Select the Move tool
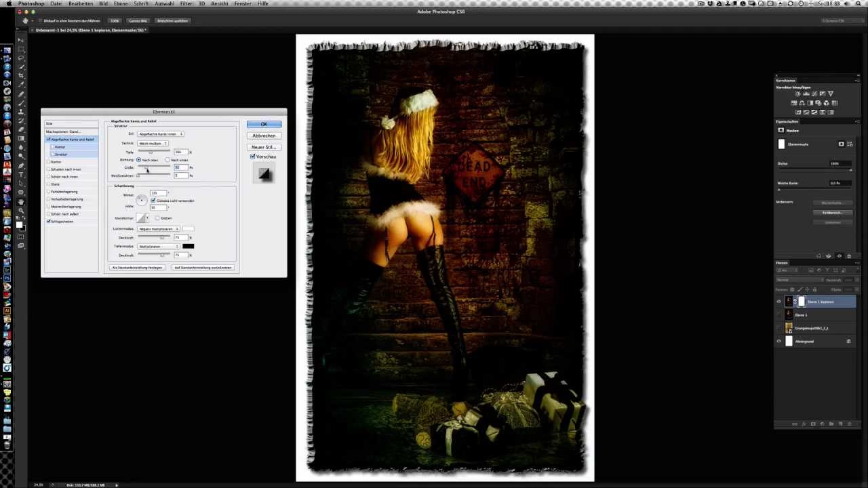This screenshot has width=868, height=488. click(21, 40)
